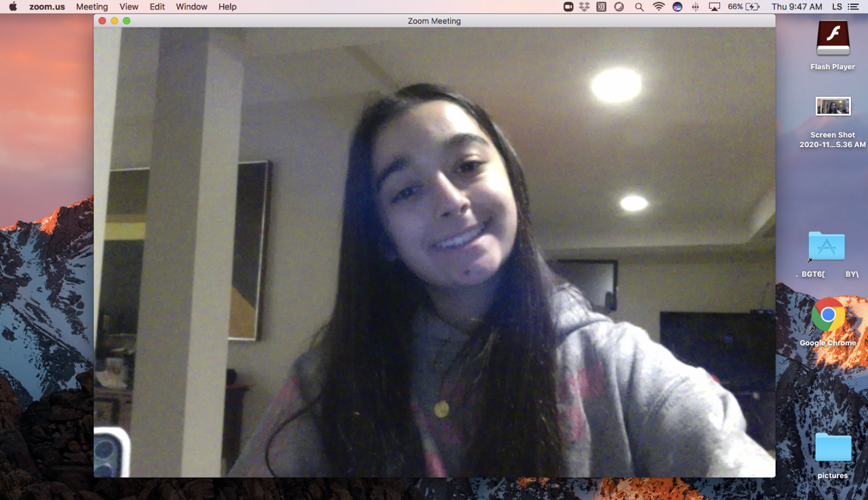Open the Wi-Fi status menu
868x500 pixels.
(x=658, y=7)
